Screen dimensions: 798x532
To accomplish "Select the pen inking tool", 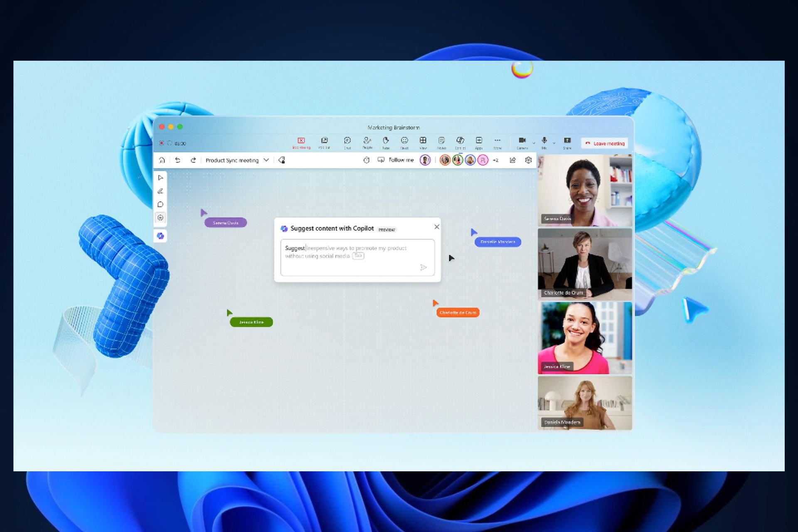I will click(x=160, y=191).
